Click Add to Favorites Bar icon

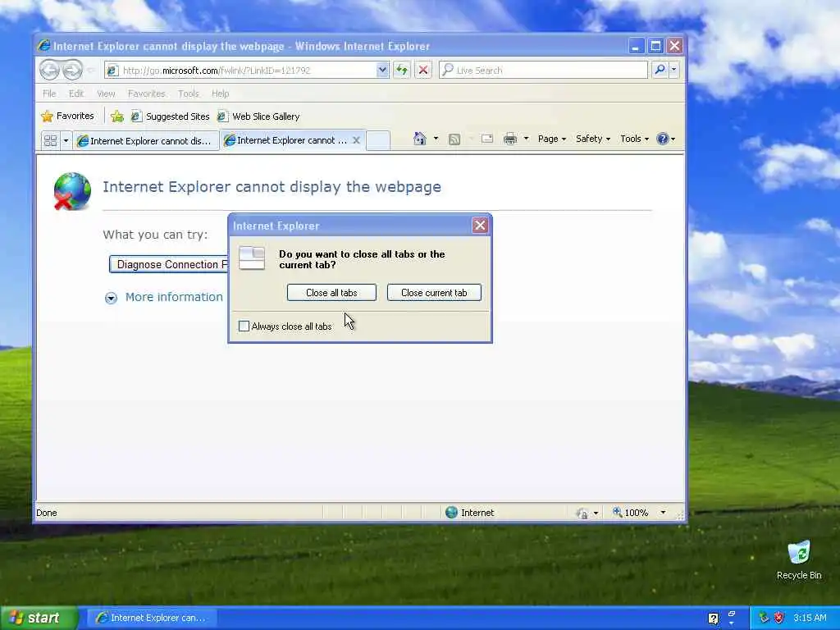116,116
